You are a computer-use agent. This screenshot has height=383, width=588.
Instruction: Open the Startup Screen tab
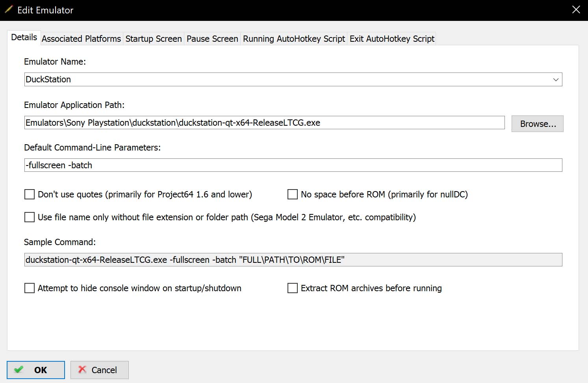[154, 39]
